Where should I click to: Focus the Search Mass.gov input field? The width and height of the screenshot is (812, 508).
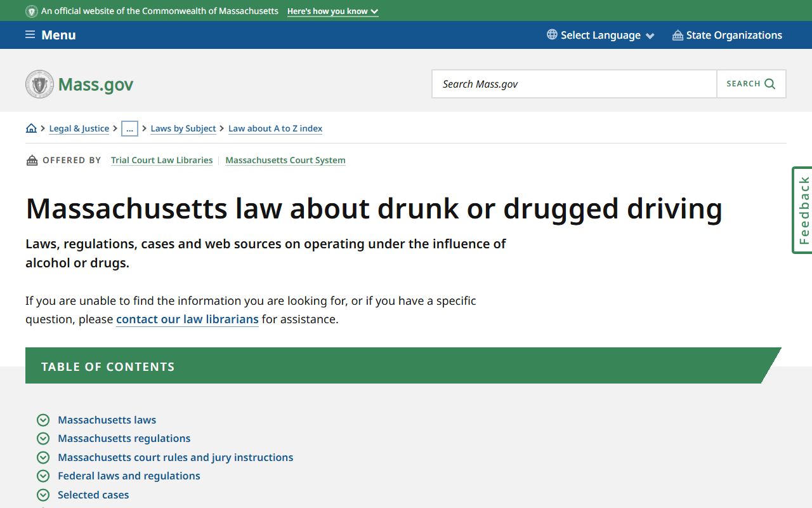coord(574,84)
